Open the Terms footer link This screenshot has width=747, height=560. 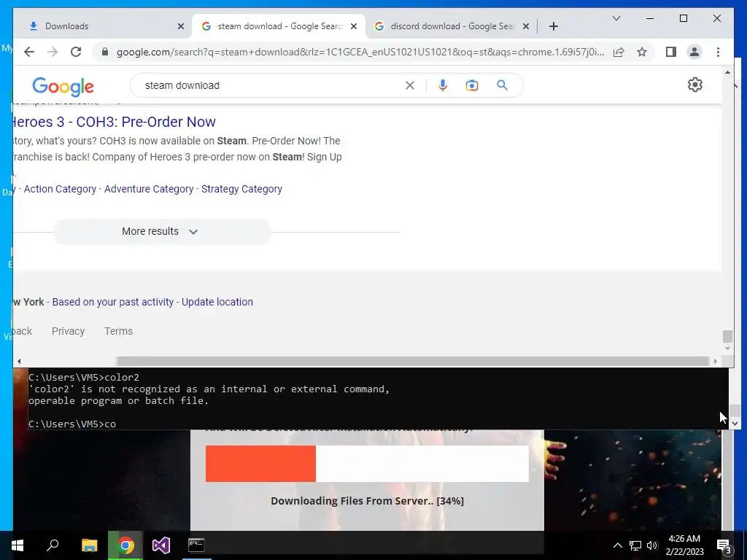click(x=119, y=331)
